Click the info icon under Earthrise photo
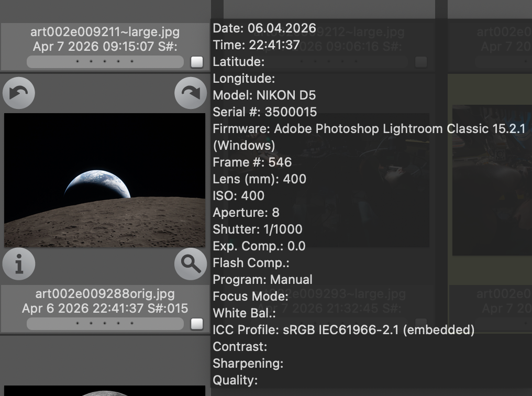The height and width of the screenshot is (396, 532). coord(19,265)
